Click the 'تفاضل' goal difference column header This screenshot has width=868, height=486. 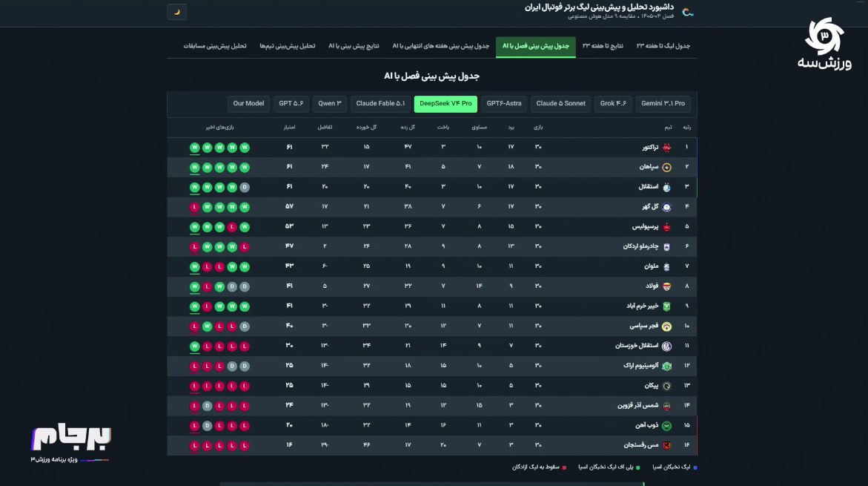click(325, 128)
